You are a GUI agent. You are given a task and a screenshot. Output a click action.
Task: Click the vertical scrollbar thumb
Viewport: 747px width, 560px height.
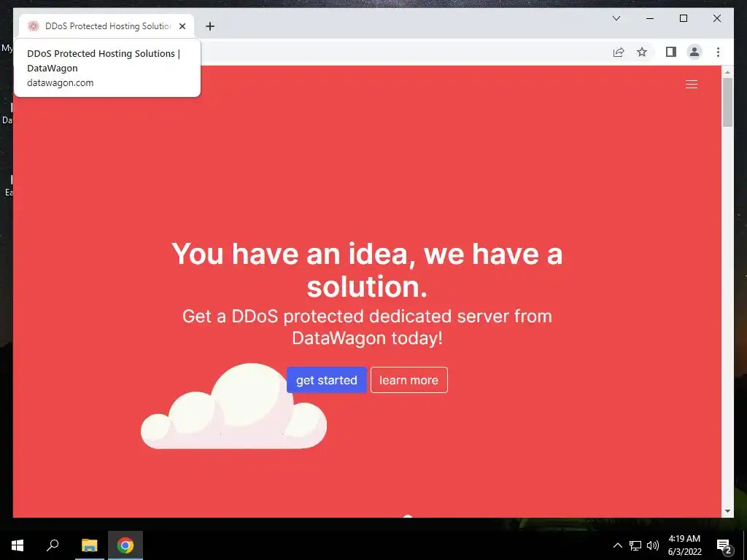[x=727, y=102]
